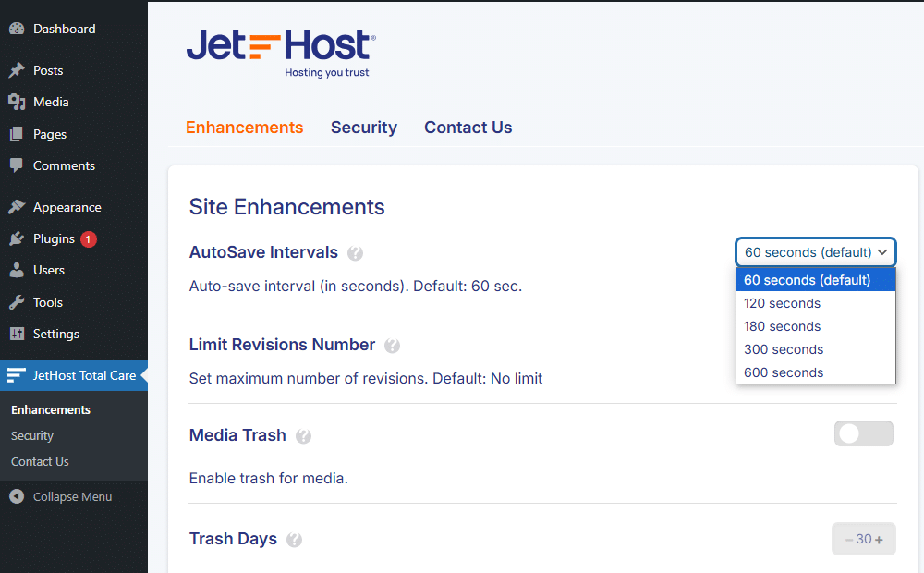Show help for AutoSave Intervals
The image size is (924, 573).
355,253
